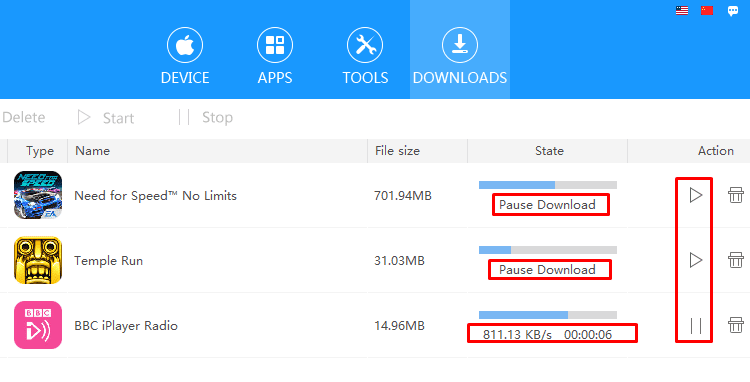
Task: Click Start in the toolbar
Action: 106,118
